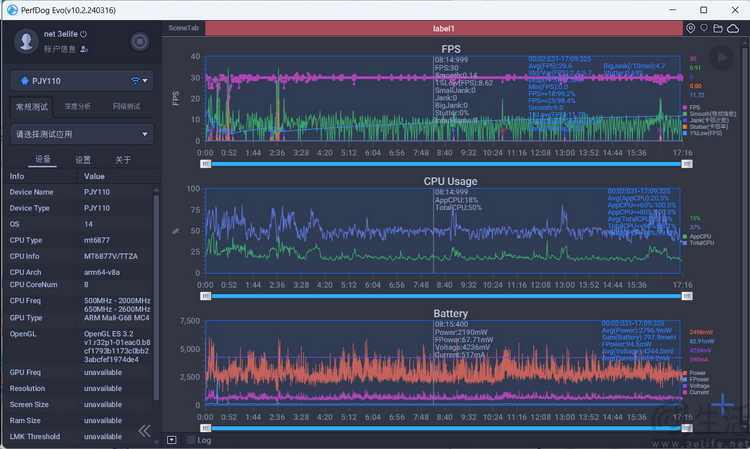Toggle the Power legend entry
The height and width of the screenshot is (449, 750).
pos(695,373)
